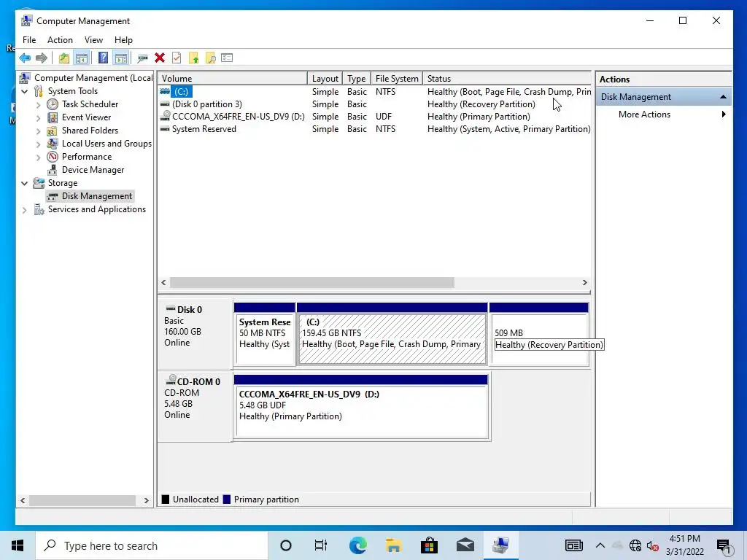Select the System Tools tree node

[x=72, y=91]
